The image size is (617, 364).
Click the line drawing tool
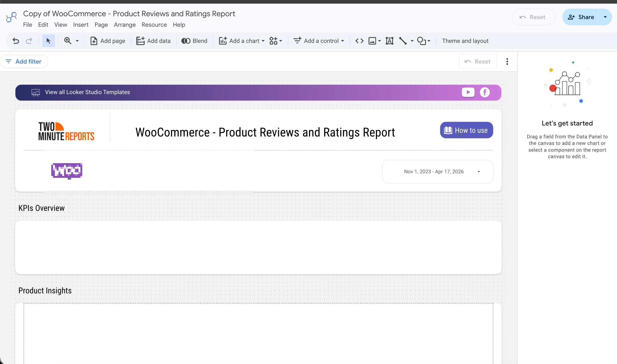[x=403, y=41]
